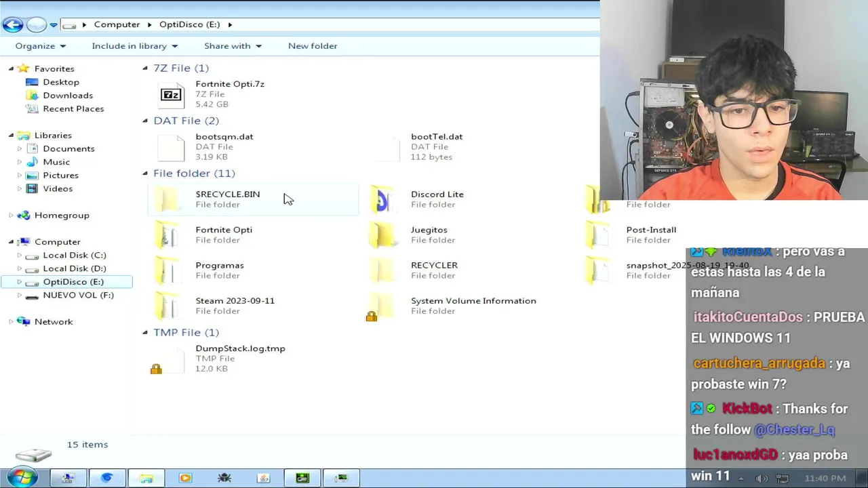Click the Windows Start orb
The width and height of the screenshot is (868, 488).
click(x=21, y=478)
